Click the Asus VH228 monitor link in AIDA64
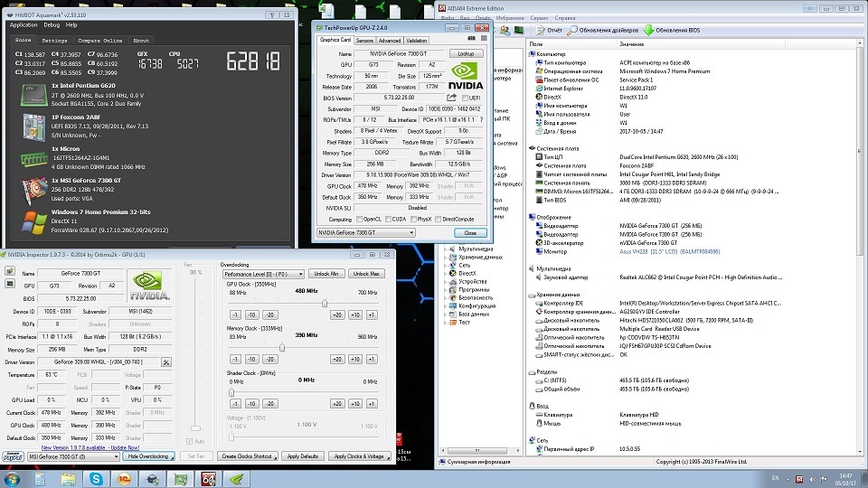The image size is (868, 488). (x=669, y=252)
